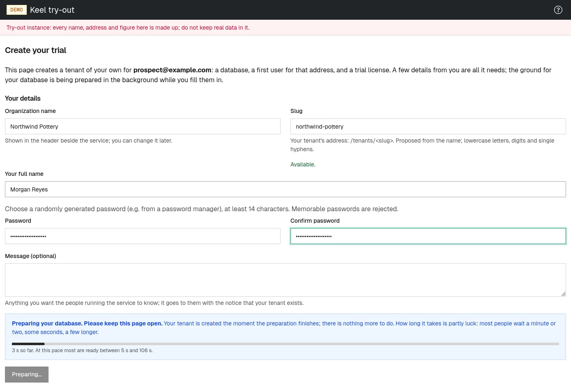The height and width of the screenshot is (392, 571).
Task: Click inside the Message (optional) textarea
Action: click(285, 280)
